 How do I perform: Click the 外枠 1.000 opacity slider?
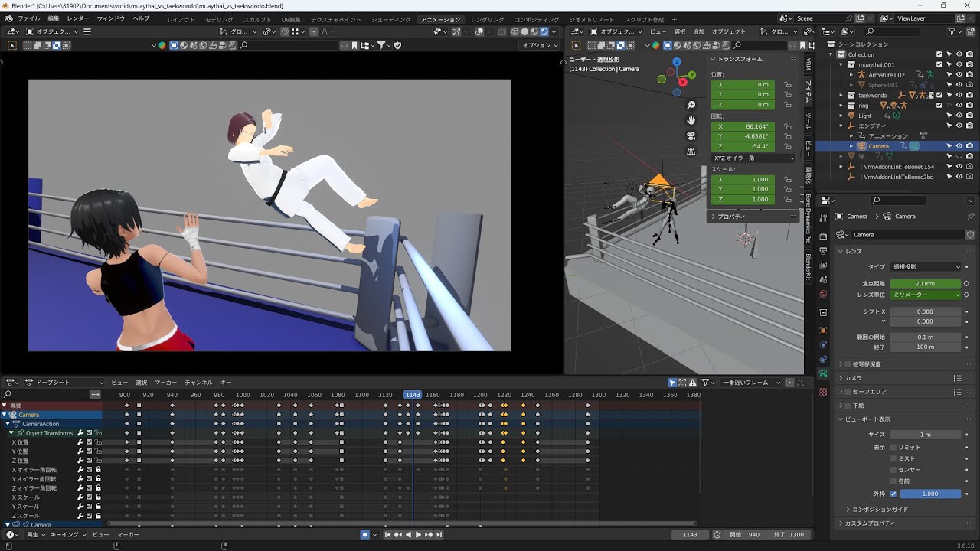[930, 494]
